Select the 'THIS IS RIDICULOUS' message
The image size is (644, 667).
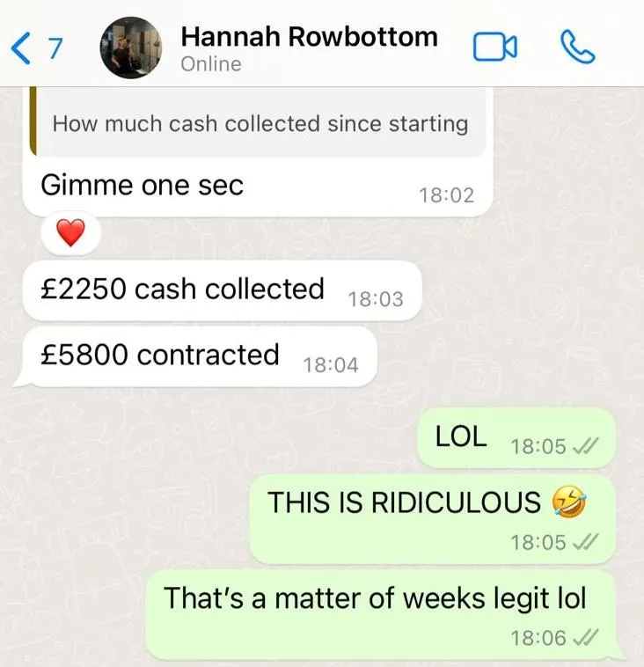[x=433, y=519]
